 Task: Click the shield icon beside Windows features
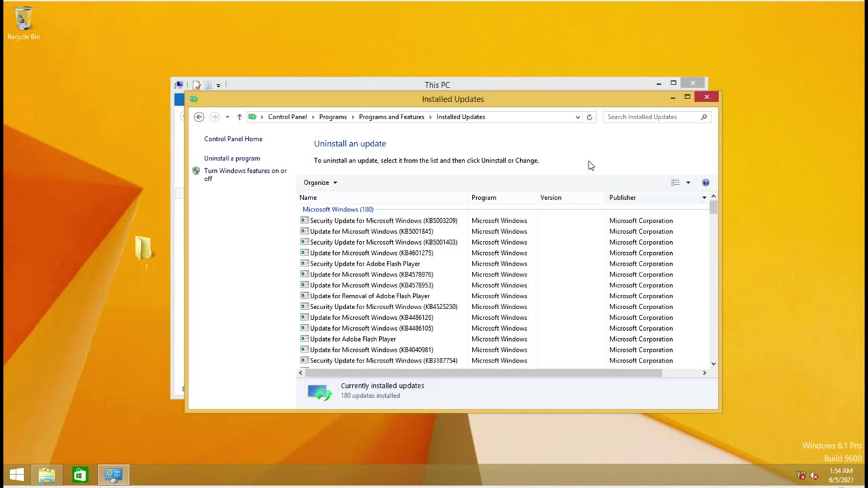tap(196, 171)
